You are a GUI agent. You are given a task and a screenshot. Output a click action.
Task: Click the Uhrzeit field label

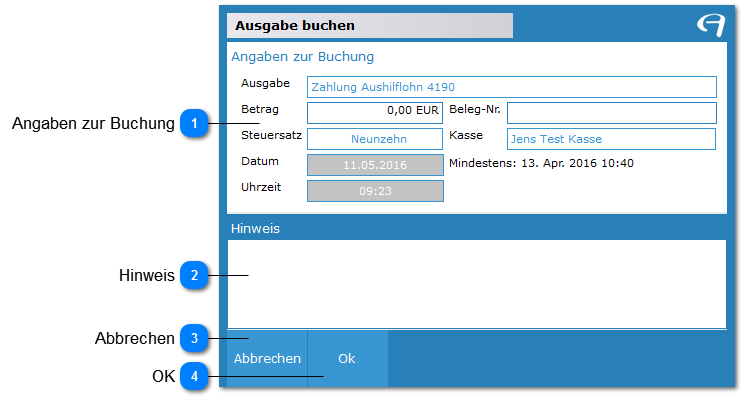click(261, 187)
